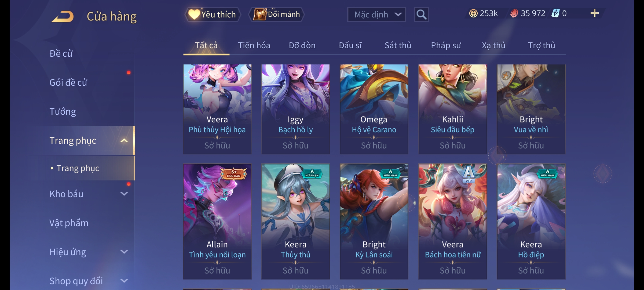Image resolution: width=644 pixels, height=290 pixels.
Task: Select Veera Bách hoa tiên nữ skin
Action: point(453,222)
